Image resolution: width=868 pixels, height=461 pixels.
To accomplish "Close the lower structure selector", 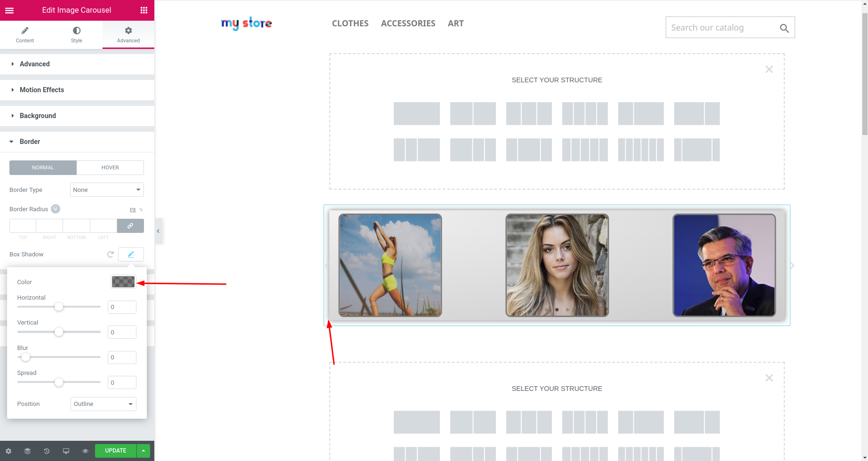I will click(769, 378).
